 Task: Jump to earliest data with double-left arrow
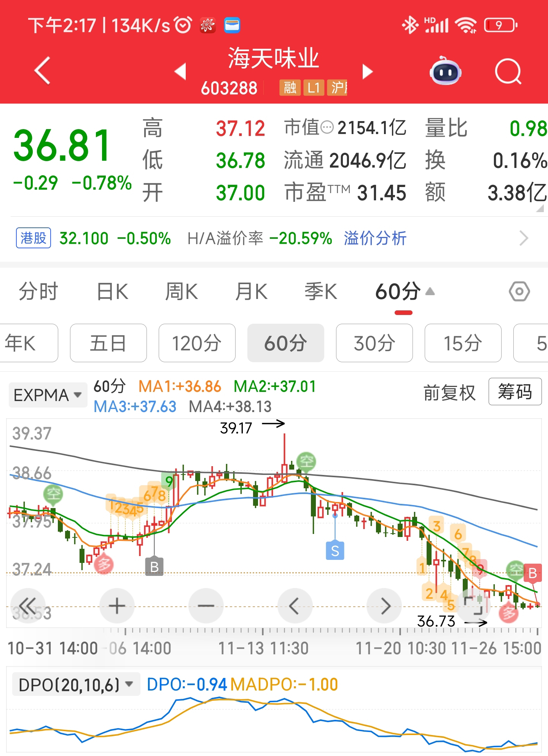(28, 606)
